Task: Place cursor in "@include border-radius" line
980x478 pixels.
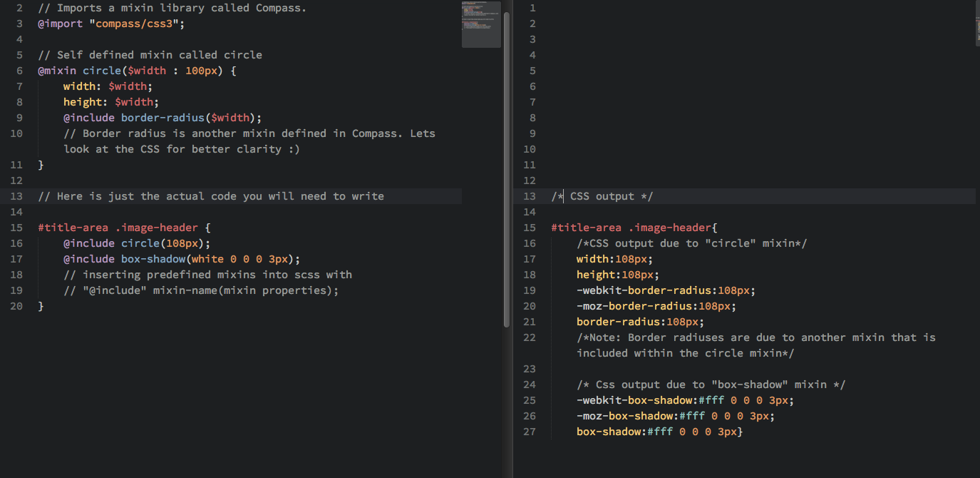Action: pos(163,118)
